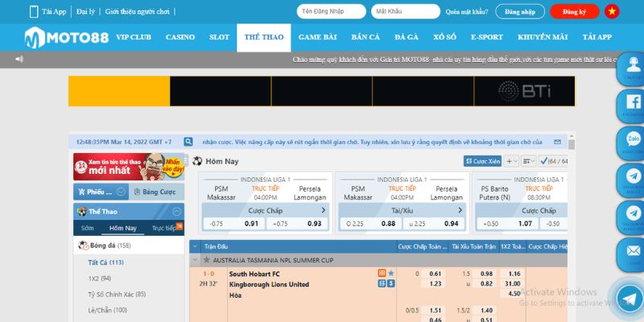644x322 pixels.
Task: Toggle the Cược Xiên parlay mode
Action: pos(482,162)
